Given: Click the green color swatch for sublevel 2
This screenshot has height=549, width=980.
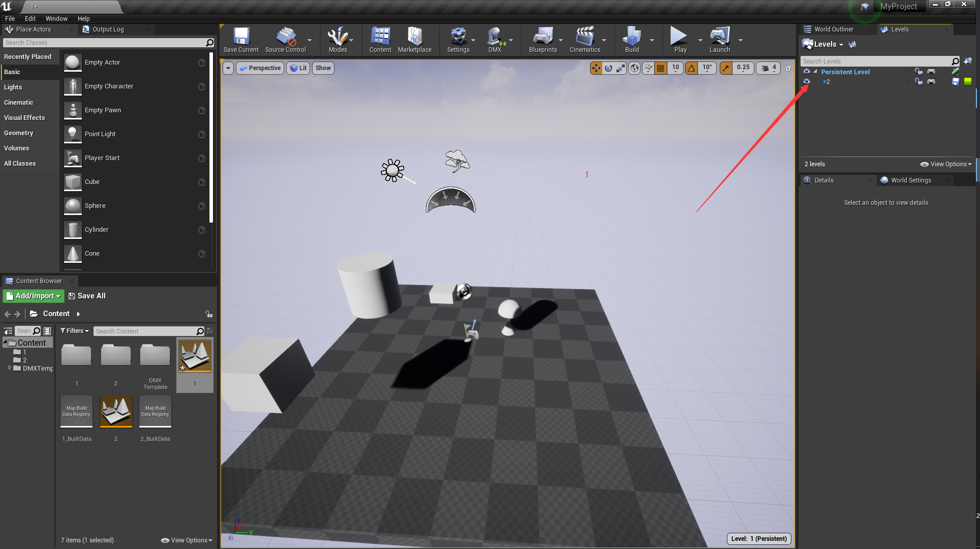Looking at the screenshot, I should (968, 81).
